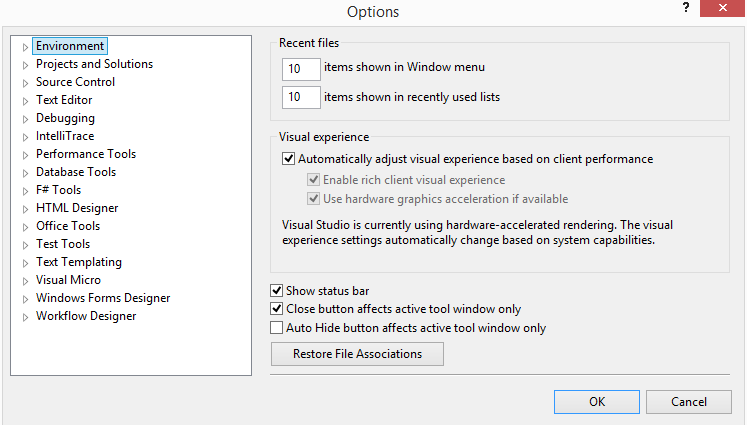The image size is (747, 425).
Task: Enable Auto Hide button affects active window
Action: [276, 327]
